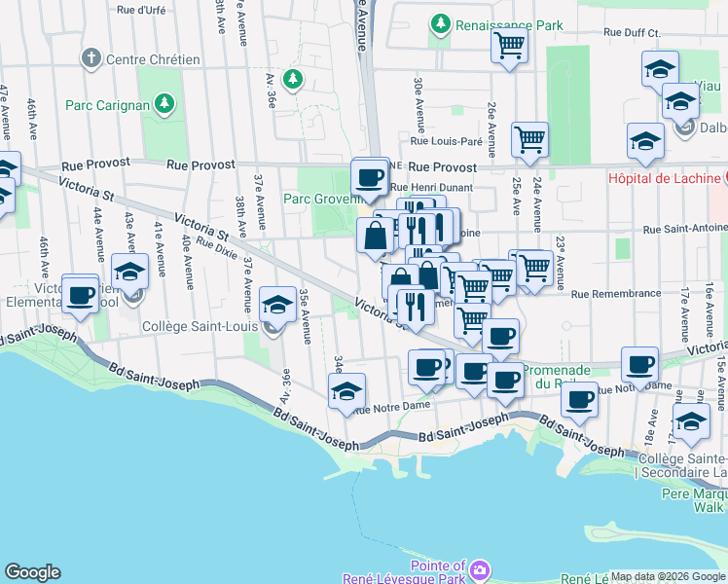Image resolution: width=728 pixels, height=584 pixels.
Task: Select the Collège Sainte-Anne label
Action: coord(682,465)
